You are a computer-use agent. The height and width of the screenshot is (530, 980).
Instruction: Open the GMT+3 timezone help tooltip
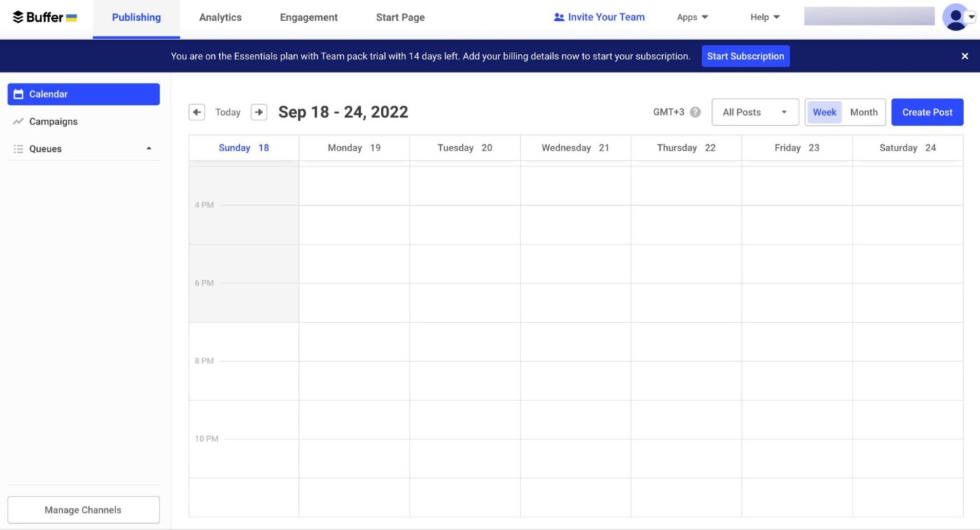click(x=696, y=111)
